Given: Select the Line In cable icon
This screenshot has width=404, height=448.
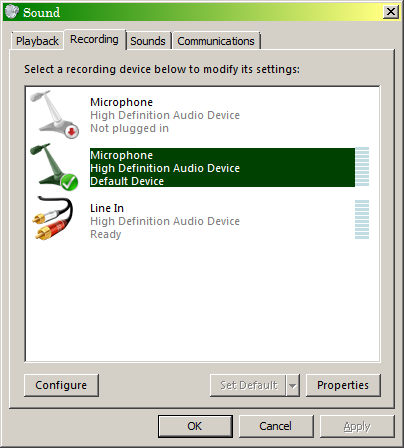Looking at the screenshot, I should tap(53, 218).
